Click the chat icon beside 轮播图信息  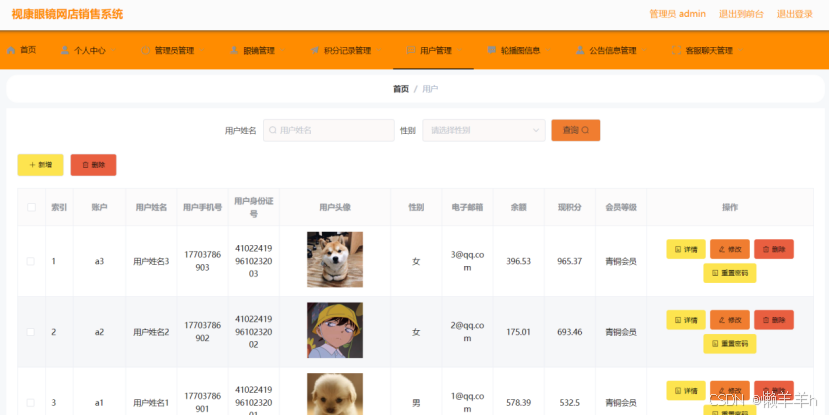[x=492, y=50]
